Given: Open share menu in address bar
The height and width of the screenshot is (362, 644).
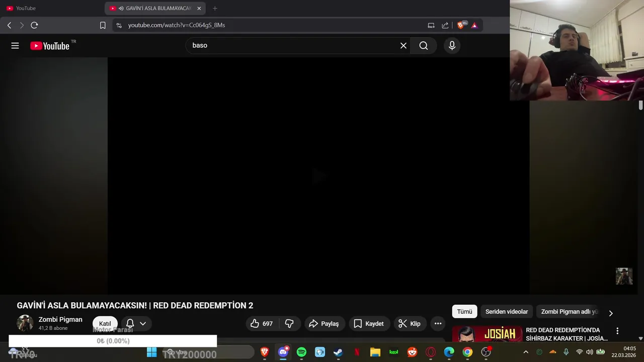Looking at the screenshot, I should point(445,25).
